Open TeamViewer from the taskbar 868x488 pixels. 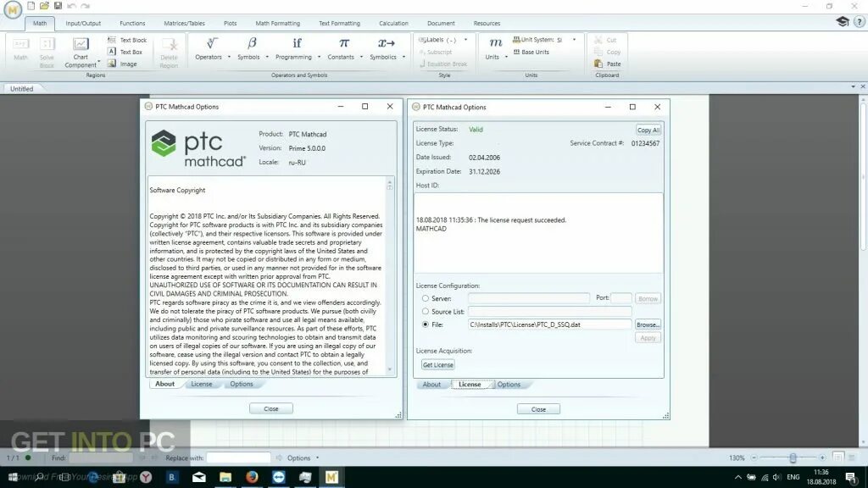coord(278,477)
